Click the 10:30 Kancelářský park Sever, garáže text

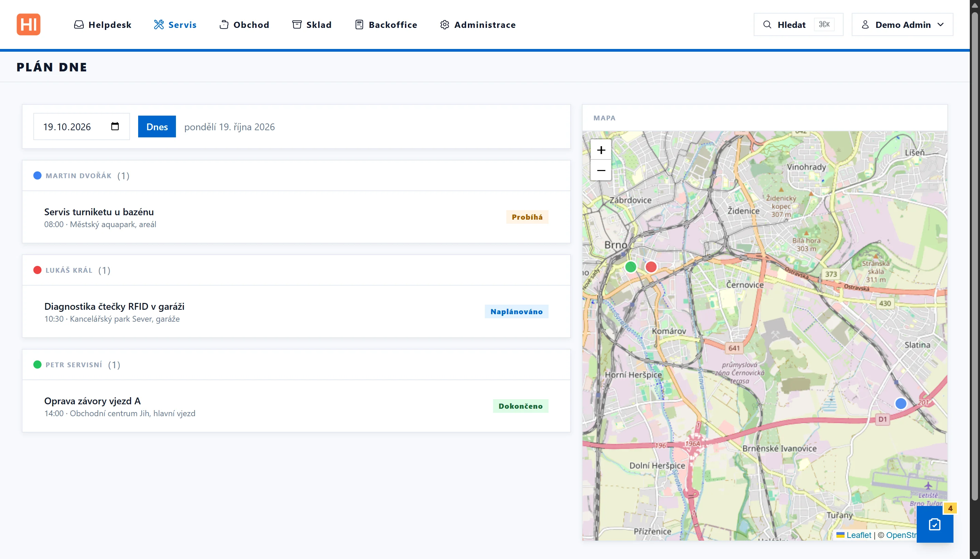pyautogui.click(x=112, y=319)
